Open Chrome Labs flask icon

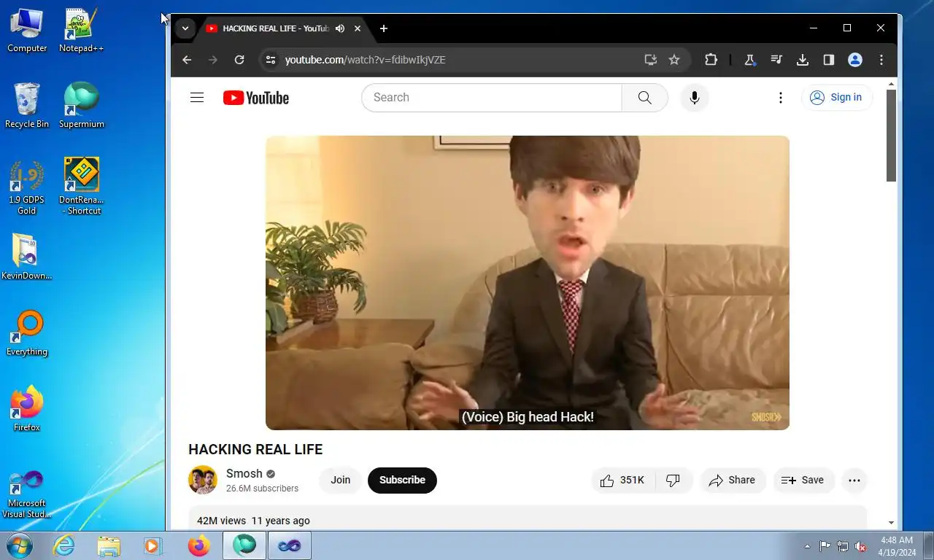click(x=749, y=60)
